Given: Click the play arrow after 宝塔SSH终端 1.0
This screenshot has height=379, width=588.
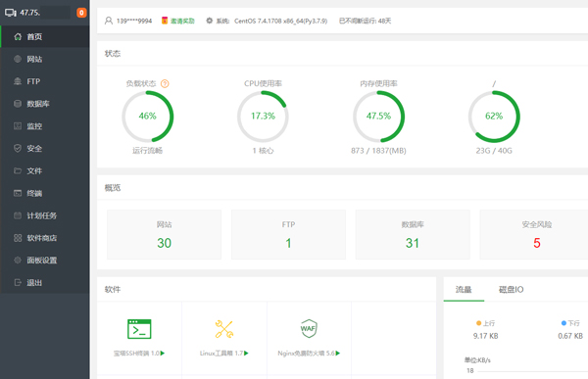Looking at the screenshot, I should (163, 354).
